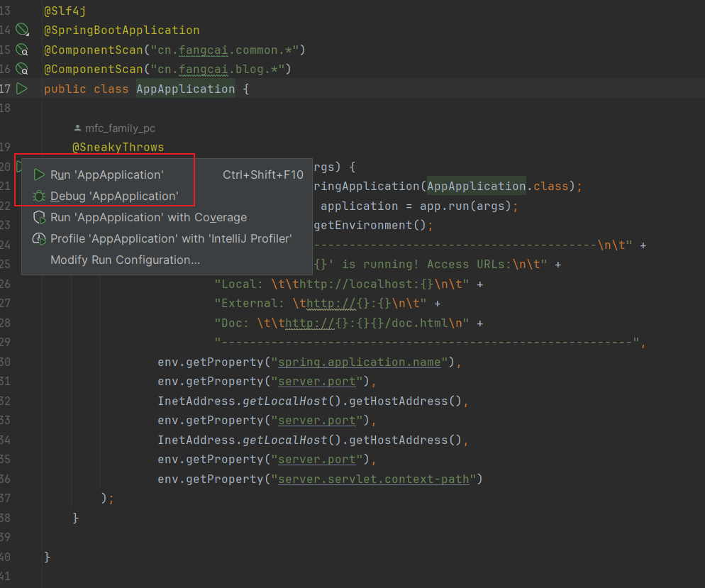Click the bug icon in the Debug entry
Image resolution: width=705 pixels, height=588 pixels.
click(x=39, y=196)
